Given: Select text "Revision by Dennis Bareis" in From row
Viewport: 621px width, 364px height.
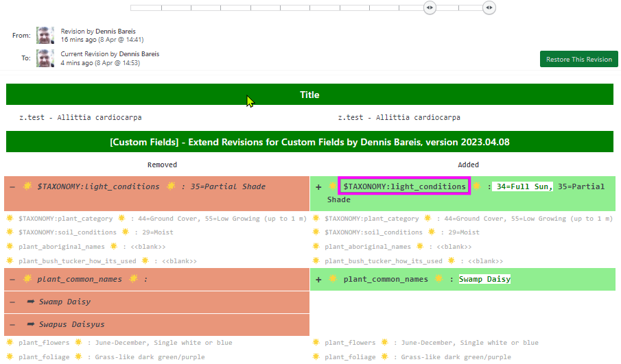Looking at the screenshot, I should pyautogui.click(x=98, y=32).
